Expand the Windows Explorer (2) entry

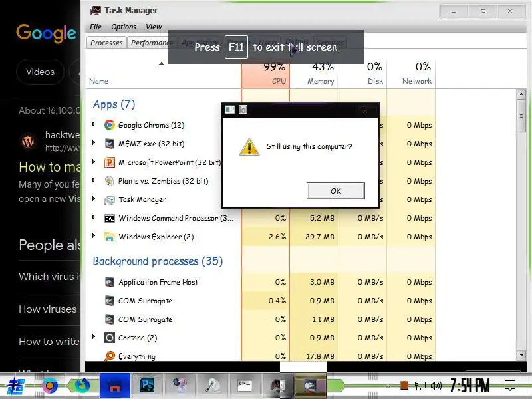click(94, 236)
